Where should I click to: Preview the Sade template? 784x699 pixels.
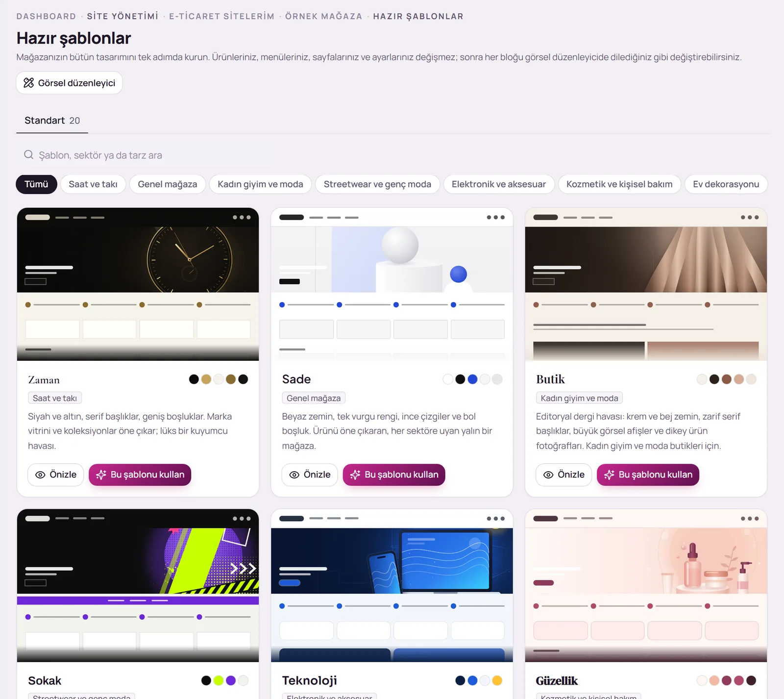[x=310, y=474]
